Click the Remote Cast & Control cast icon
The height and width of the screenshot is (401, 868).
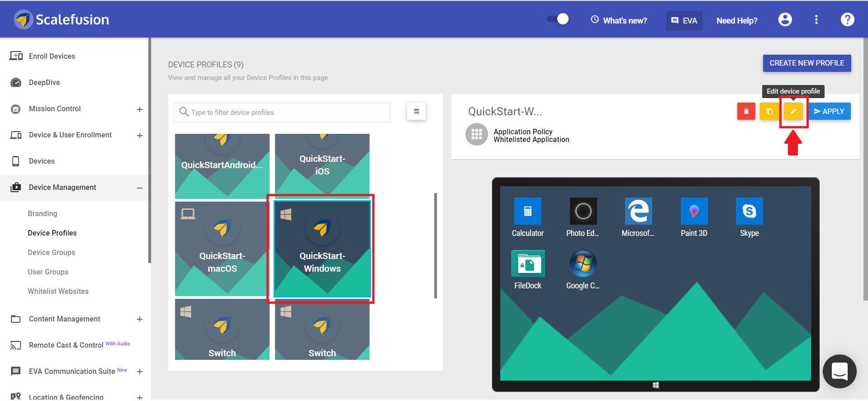click(16, 345)
